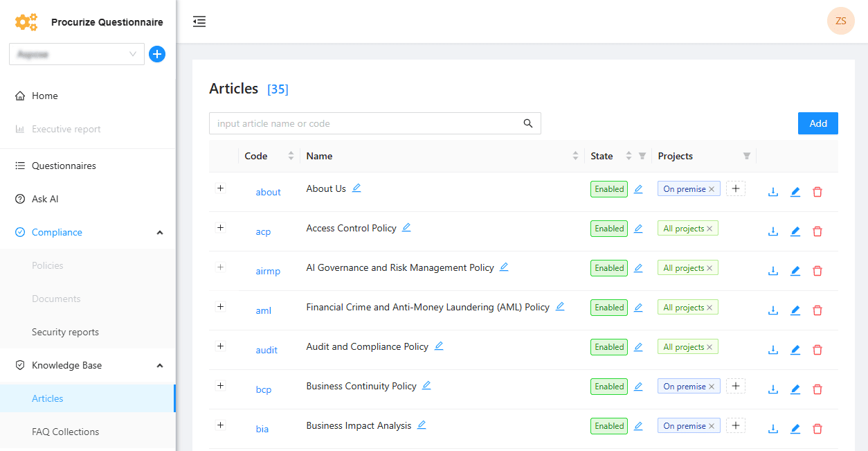The width and height of the screenshot is (868, 451).
Task: Delete the Business Impact Analysis article
Action: click(817, 428)
